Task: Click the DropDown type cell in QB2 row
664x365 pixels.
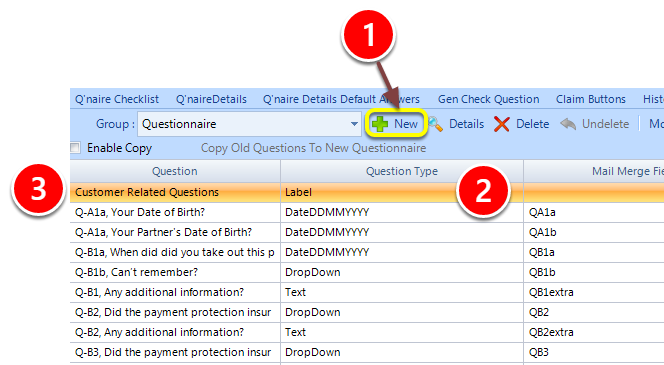Action: pyautogui.click(x=402, y=312)
